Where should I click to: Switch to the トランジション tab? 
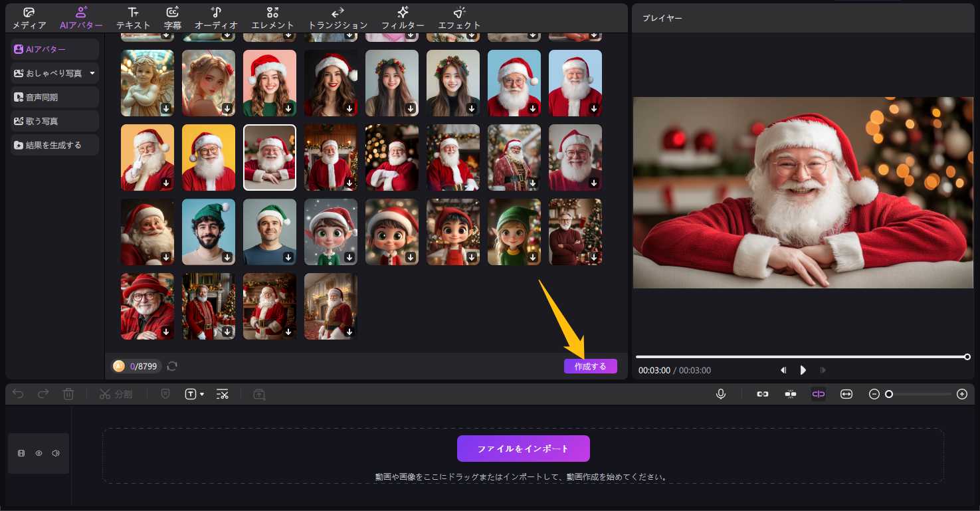tap(338, 18)
